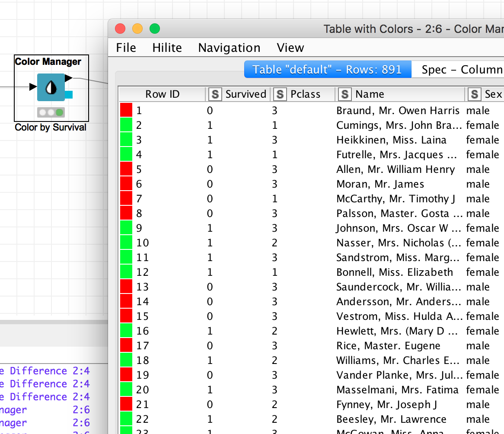Click the red color swatch of row 1
This screenshot has width=504, height=434.
pos(126,110)
